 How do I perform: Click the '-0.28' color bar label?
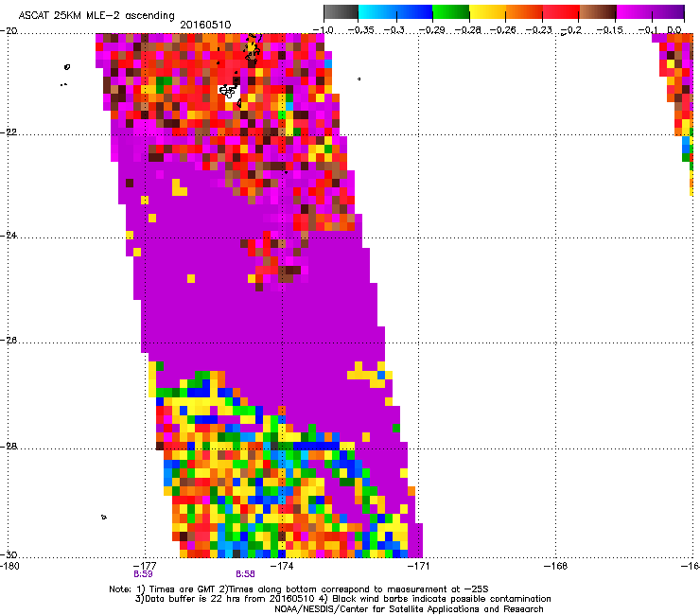click(467, 30)
